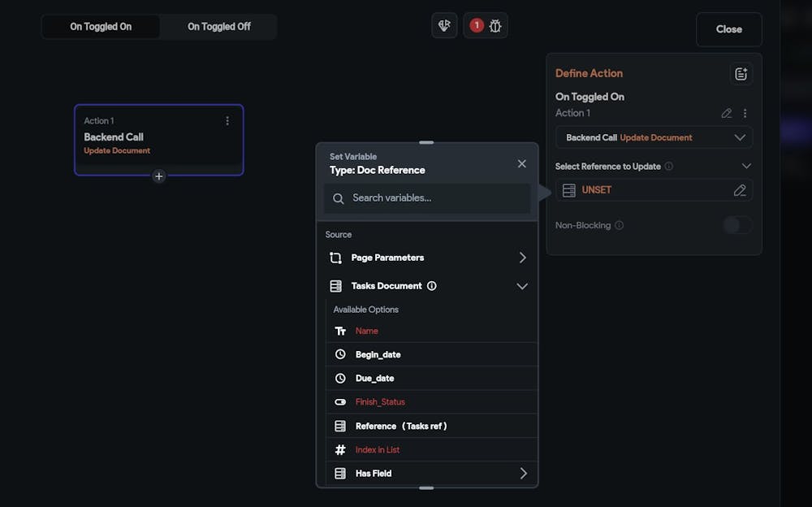The image size is (812, 507).
Task: Click the toggle icon beside Finish_Status
Action: tap(340, 401)
